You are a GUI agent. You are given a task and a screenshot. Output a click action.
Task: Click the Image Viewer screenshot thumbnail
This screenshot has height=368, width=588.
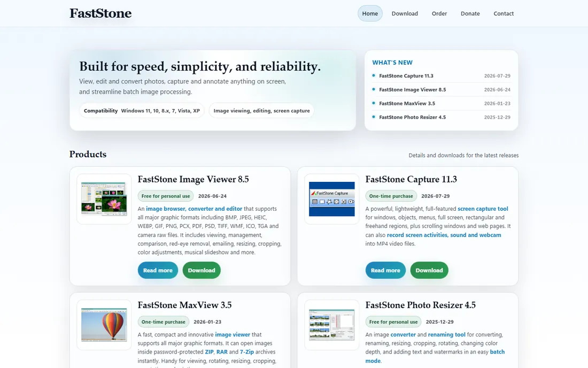pos(104,199)
